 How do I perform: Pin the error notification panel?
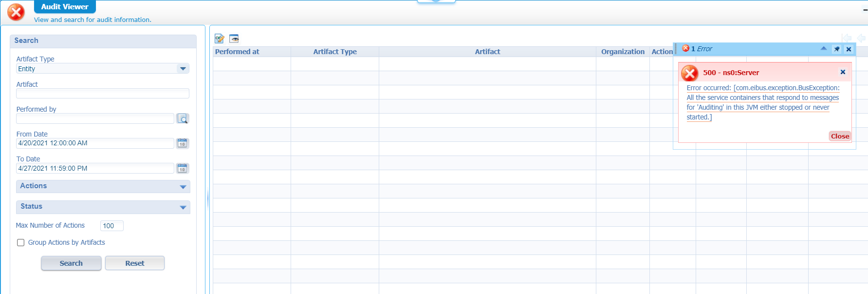coord(837,49)
